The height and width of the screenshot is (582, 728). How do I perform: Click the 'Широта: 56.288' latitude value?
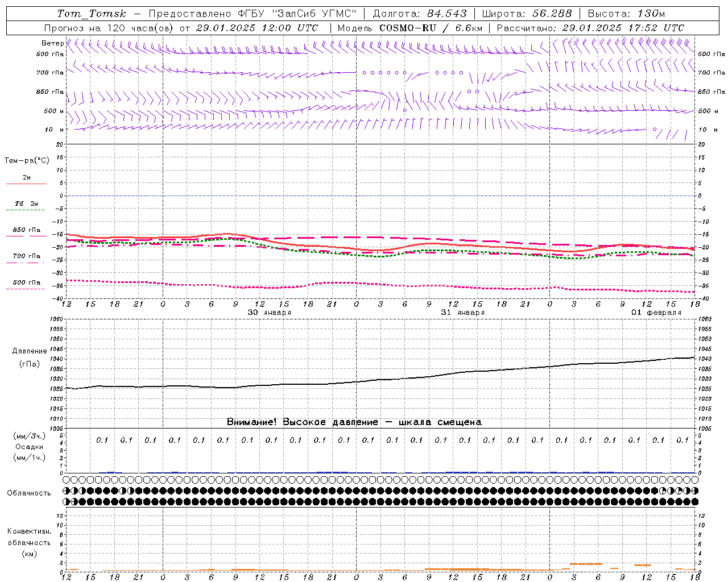point(527,14)
